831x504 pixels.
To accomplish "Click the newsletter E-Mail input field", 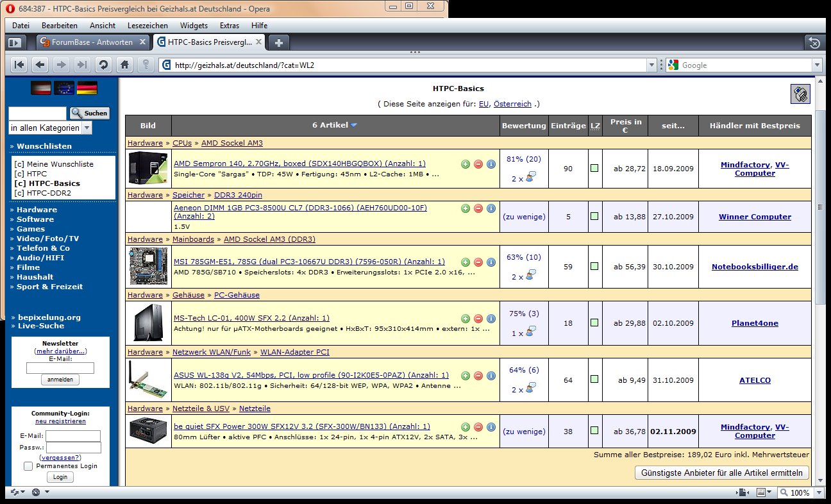I will [x=60, y=368].
